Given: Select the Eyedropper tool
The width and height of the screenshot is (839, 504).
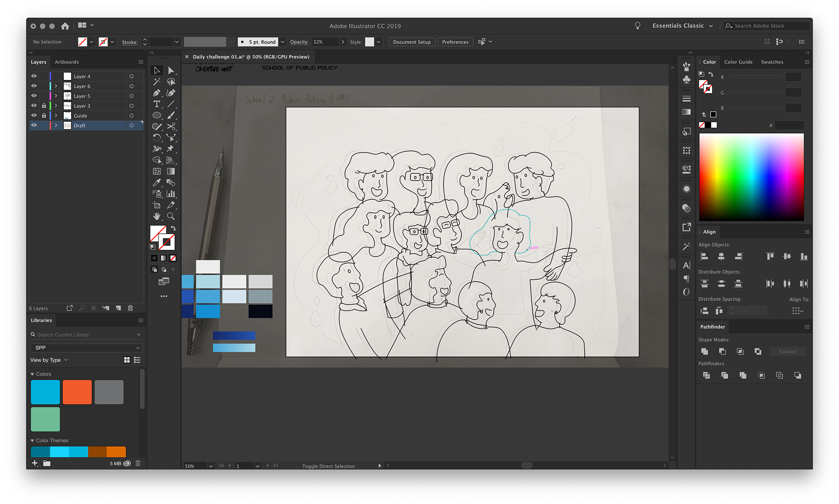Looking at the screenshot, I should click(x=156, y=183).
